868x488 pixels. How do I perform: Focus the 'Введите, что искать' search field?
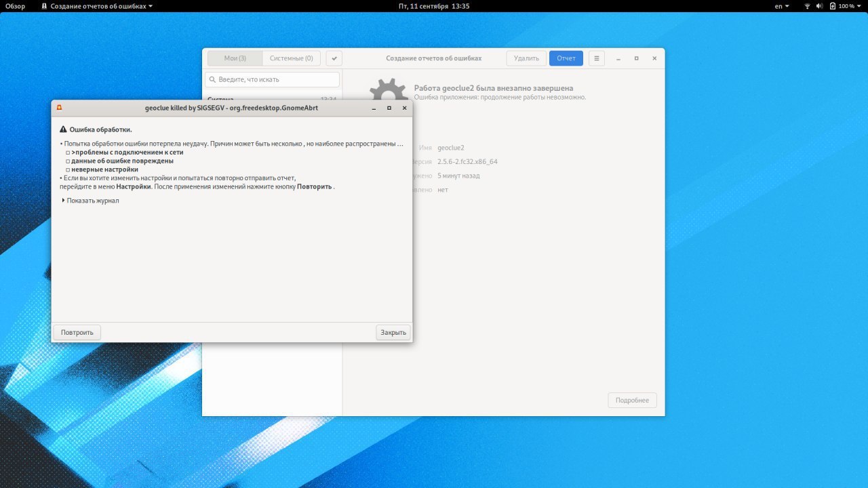pos(272,79)
